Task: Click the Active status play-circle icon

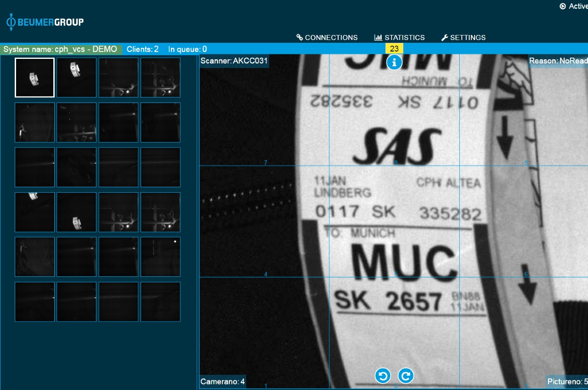Action: pyautogui.click(x=563, y=6)
